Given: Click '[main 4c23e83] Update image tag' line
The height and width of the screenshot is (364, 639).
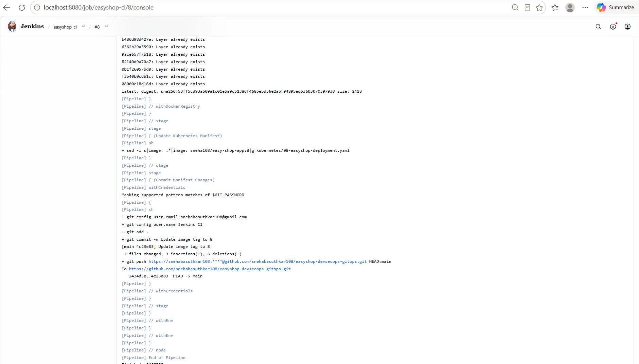Looking at the screenshot, I should coord(166,247).
